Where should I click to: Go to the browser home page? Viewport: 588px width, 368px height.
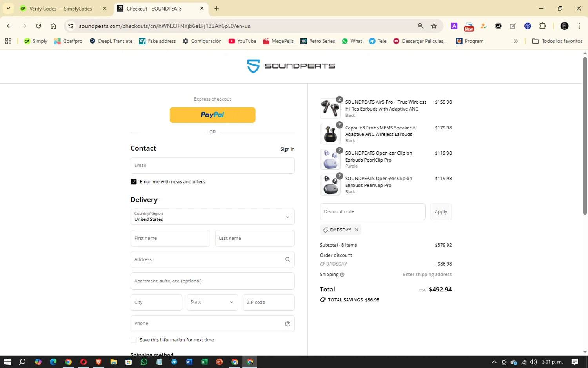pyautogui.click(x=53, y=26)
